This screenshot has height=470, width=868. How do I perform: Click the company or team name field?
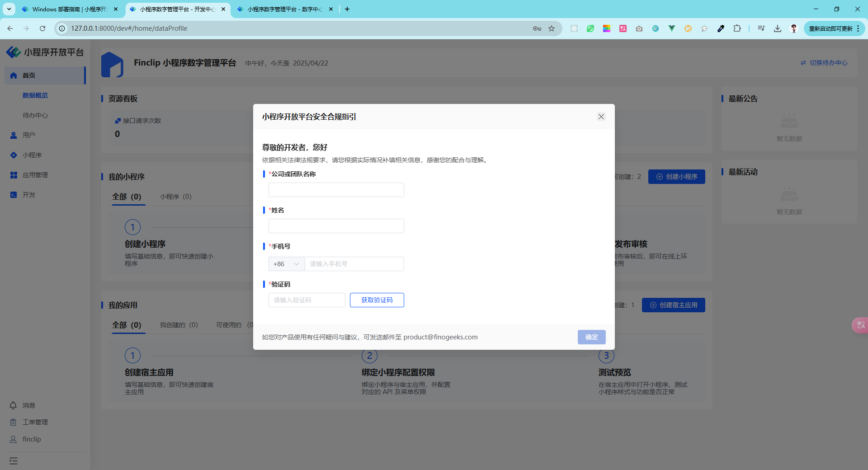pos(336,190)
